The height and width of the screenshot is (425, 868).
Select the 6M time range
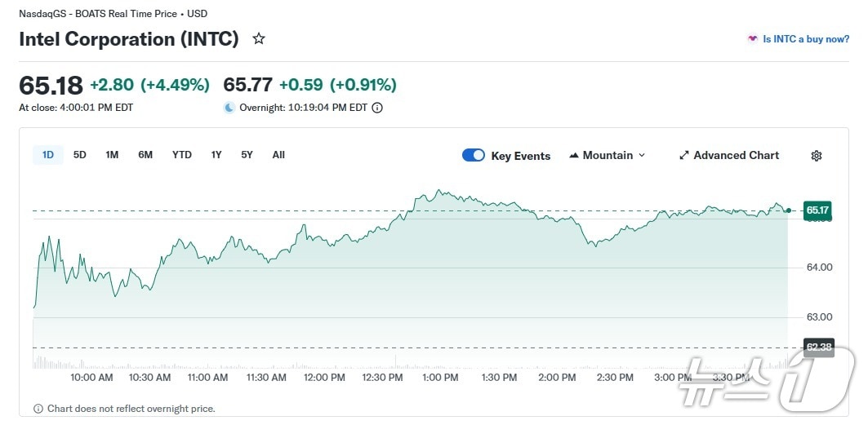click(145, 155)
